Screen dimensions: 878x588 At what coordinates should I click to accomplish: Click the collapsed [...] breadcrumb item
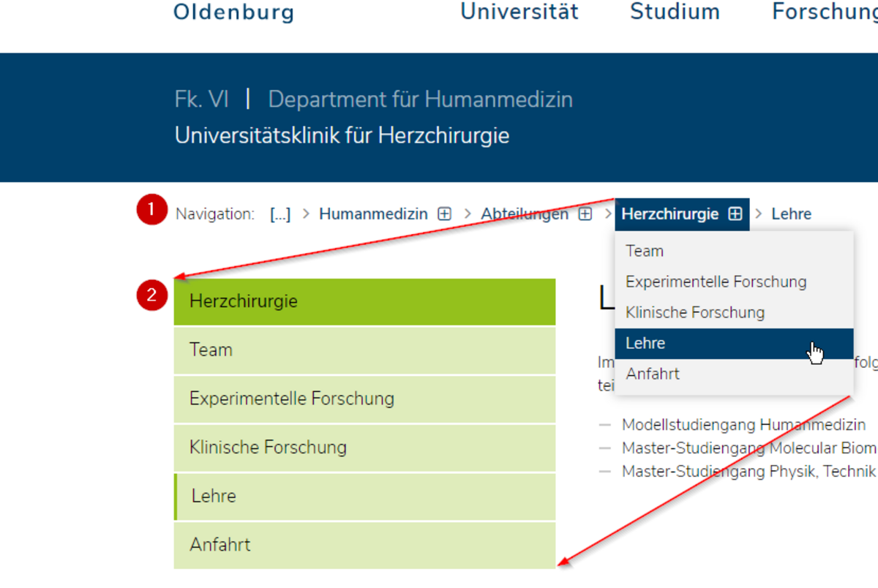pos(280,214)
